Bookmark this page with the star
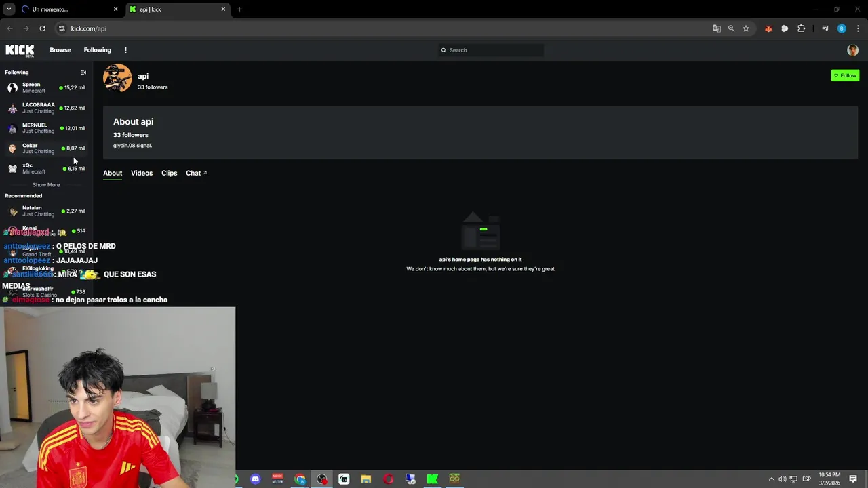 pos(746,28)
